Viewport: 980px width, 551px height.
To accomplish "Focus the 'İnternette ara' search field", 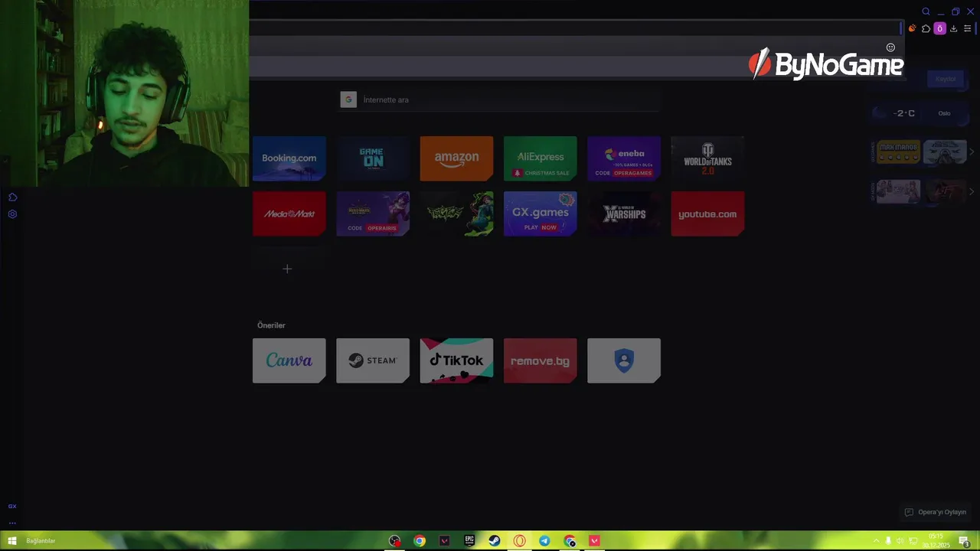I will (x=500, y=100).
